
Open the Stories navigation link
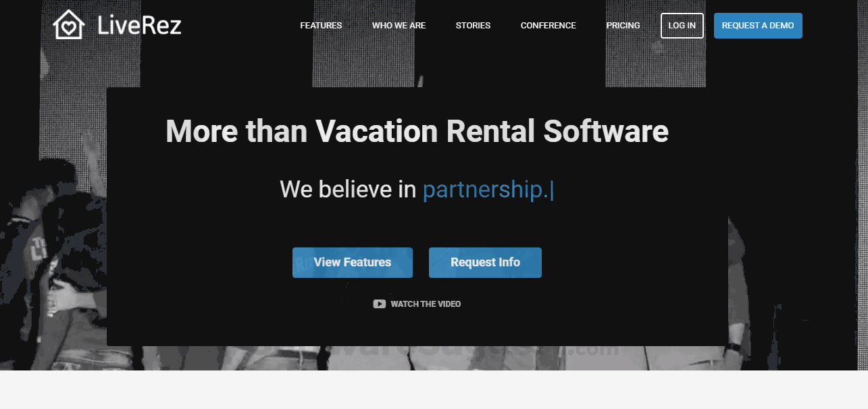click(473, 26)
